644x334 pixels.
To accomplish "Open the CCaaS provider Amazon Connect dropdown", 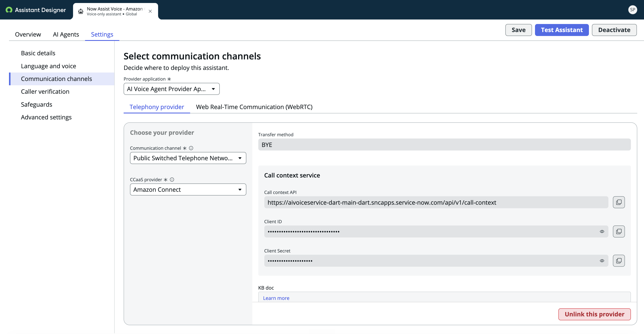I will click(x=188, y=190).
